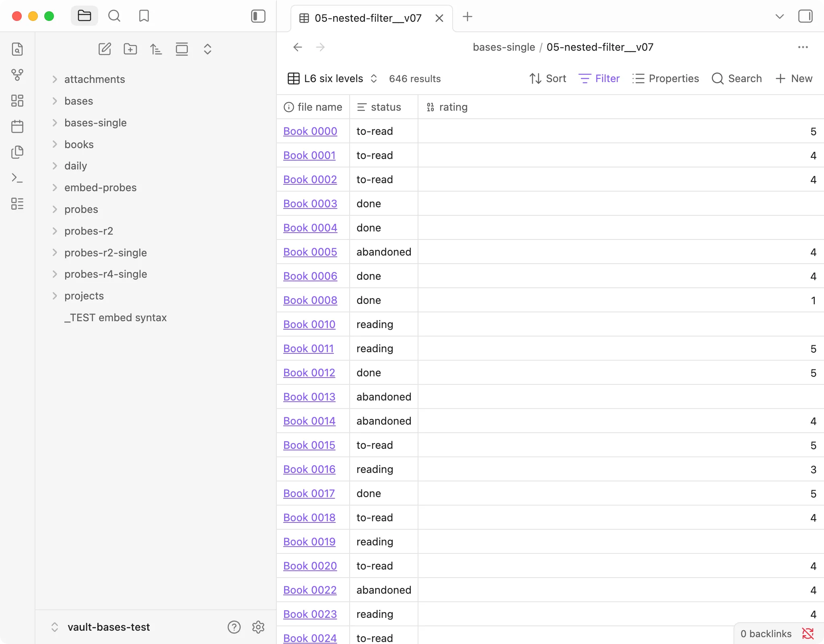Open templates ribbon icon
824x644 pixels.
[x=17, y=152]
